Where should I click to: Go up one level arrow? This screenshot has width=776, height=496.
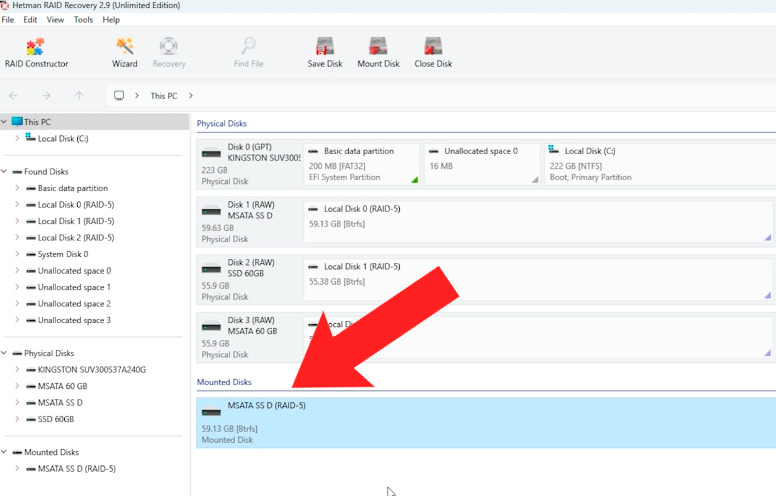click(x=79, y=96)
